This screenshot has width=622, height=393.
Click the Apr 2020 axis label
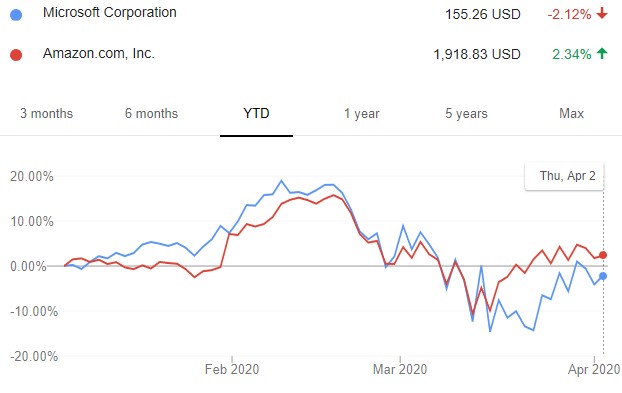click(594, 369)
